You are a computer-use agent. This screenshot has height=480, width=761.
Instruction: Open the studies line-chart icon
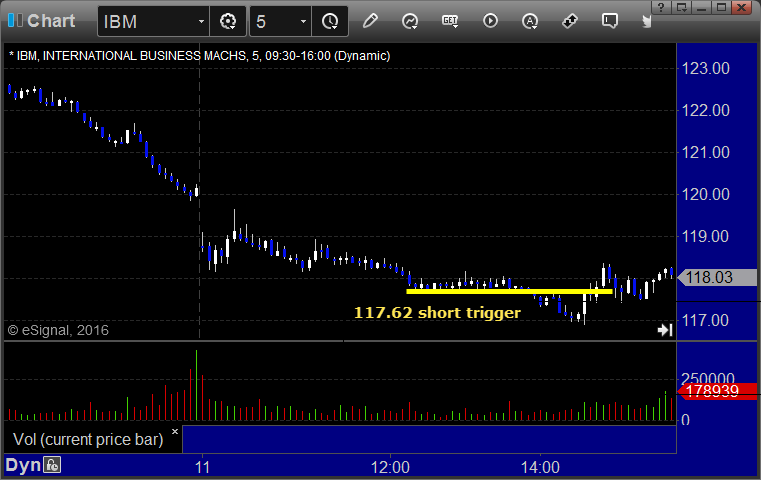[x=410, y=21]
